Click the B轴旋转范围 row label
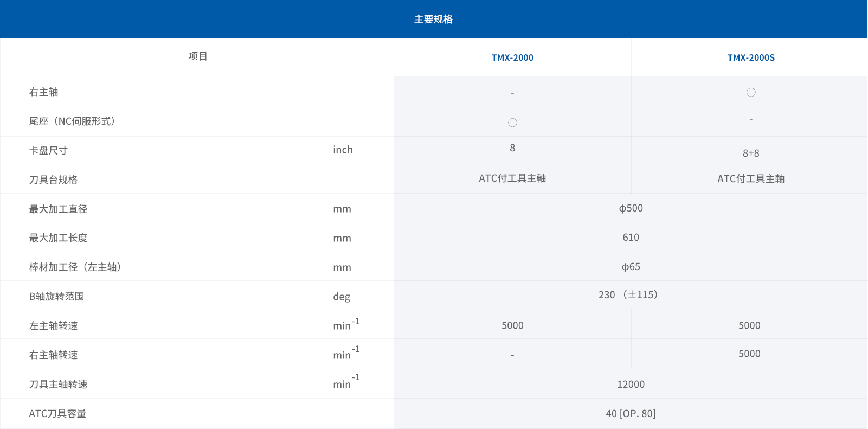This screenshot has height=429, width=868. tap(56, 297)
